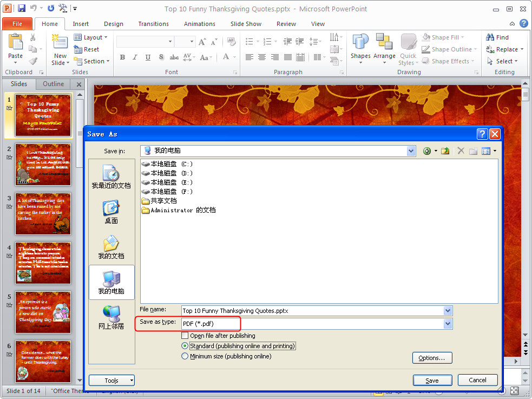Click the PowerPoint Help question icon
This screenshot has height=399, width=532.
(523, 23)
